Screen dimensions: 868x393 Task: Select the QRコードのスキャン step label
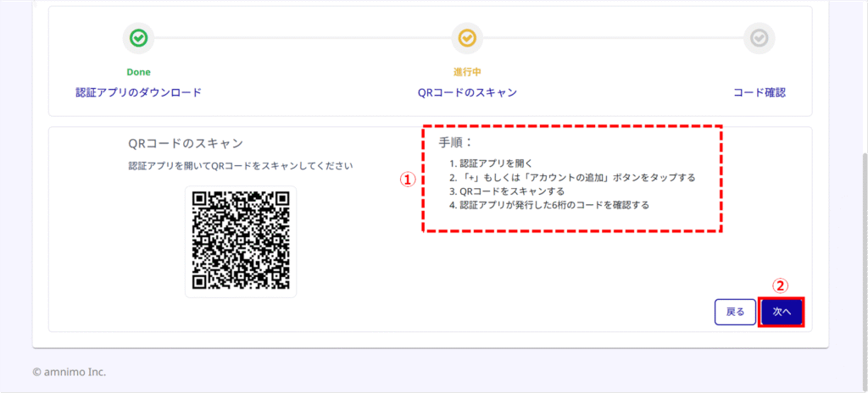click(467, 92)
